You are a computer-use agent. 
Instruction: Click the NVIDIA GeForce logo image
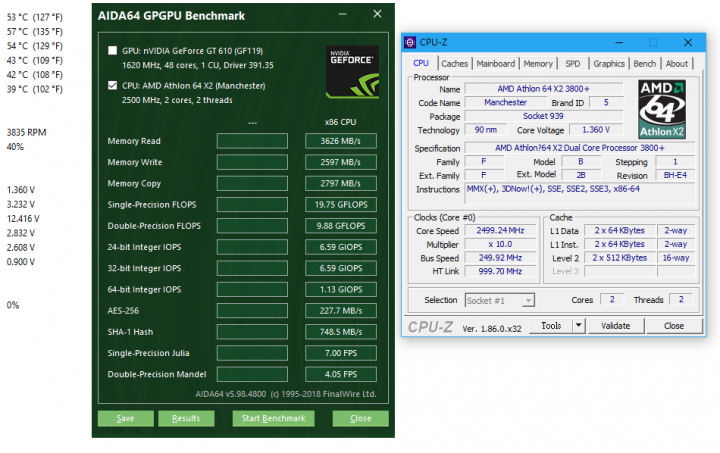[352, 72]
